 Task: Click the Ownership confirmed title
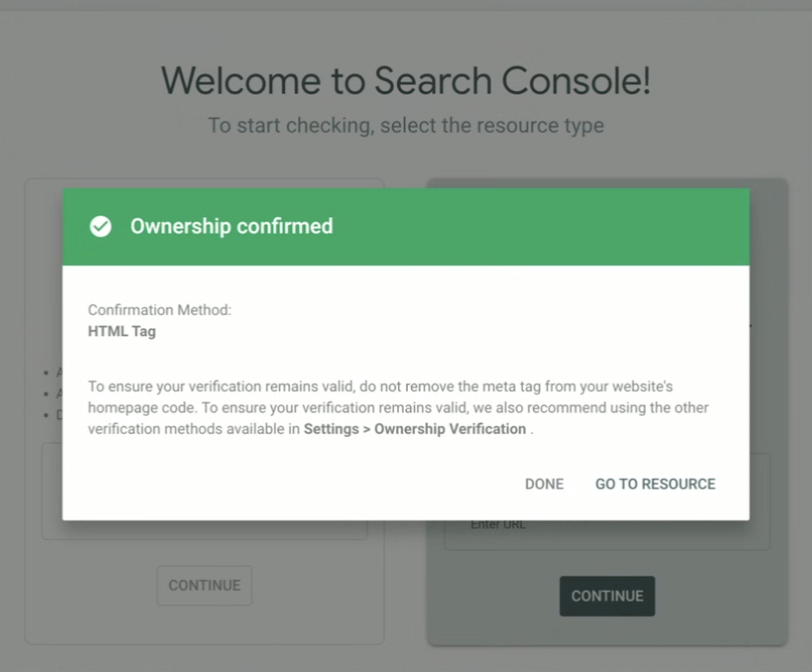232,227
